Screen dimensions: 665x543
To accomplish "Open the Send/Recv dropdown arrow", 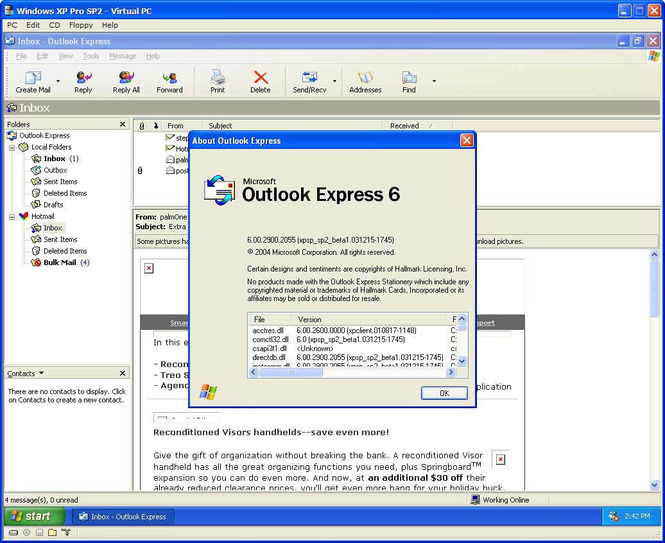I will click(x=335, y=81).
